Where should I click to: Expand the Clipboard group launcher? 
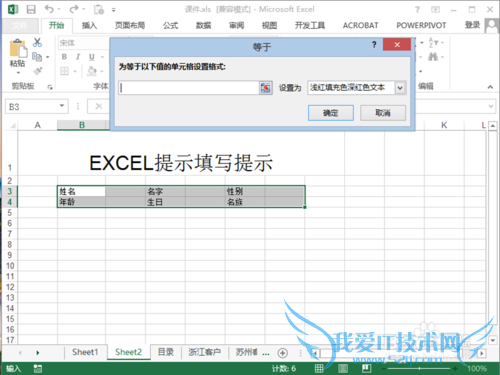tap(50, 87)
